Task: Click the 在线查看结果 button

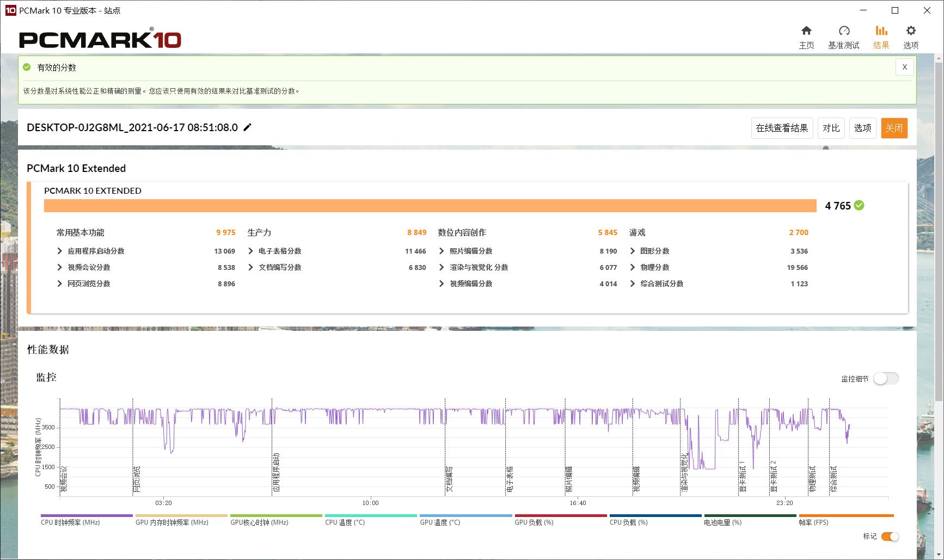Action: pyautogui.click(x=782, y=128)
